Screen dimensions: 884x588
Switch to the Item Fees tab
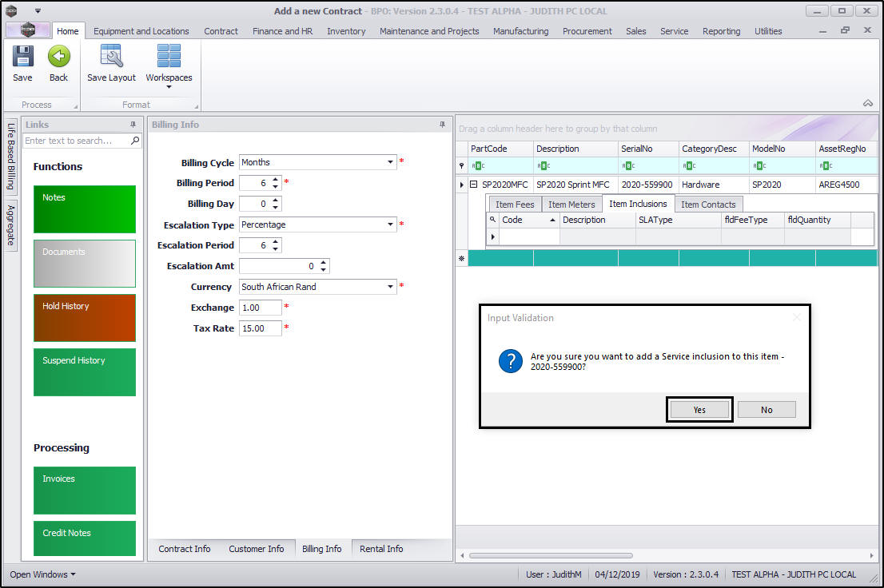[x=514, y=205]
